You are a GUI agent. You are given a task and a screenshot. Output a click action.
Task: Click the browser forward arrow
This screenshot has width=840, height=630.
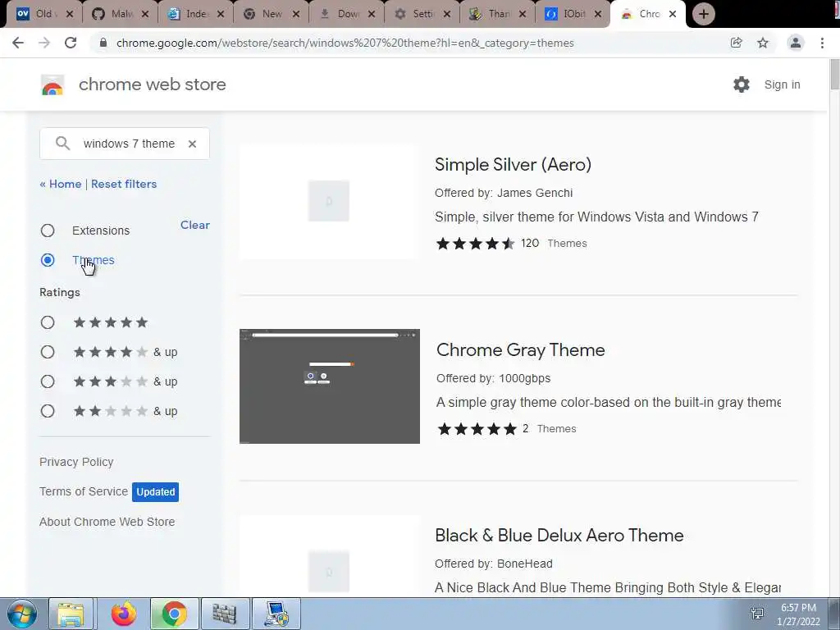click(44, 43)
